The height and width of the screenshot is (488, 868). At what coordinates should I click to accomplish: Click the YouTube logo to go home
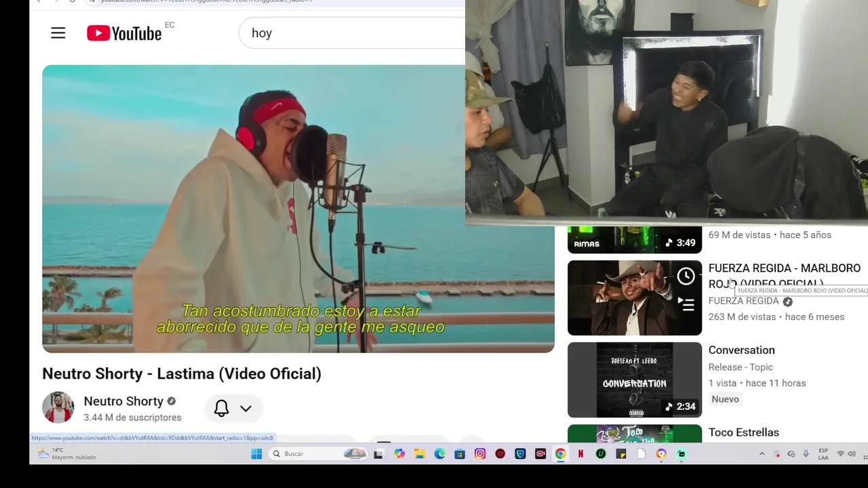pyautogui.click(x=124, y=33)
